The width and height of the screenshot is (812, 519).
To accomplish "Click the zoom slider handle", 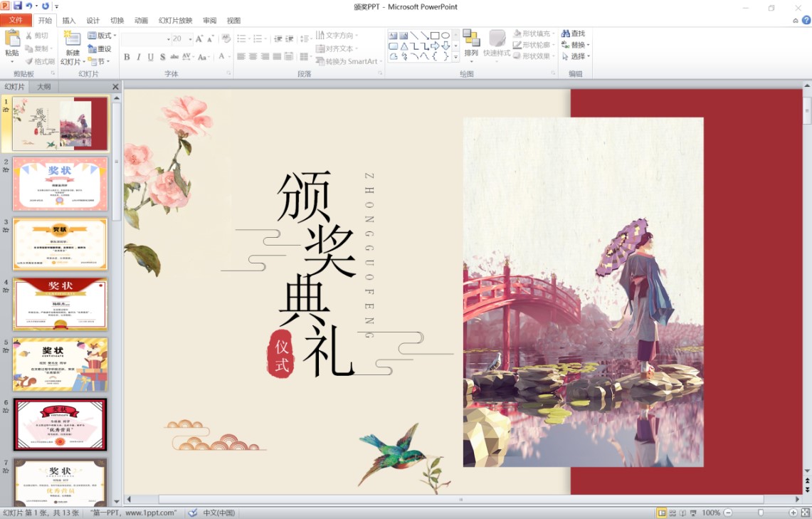I will pos(760,513).
